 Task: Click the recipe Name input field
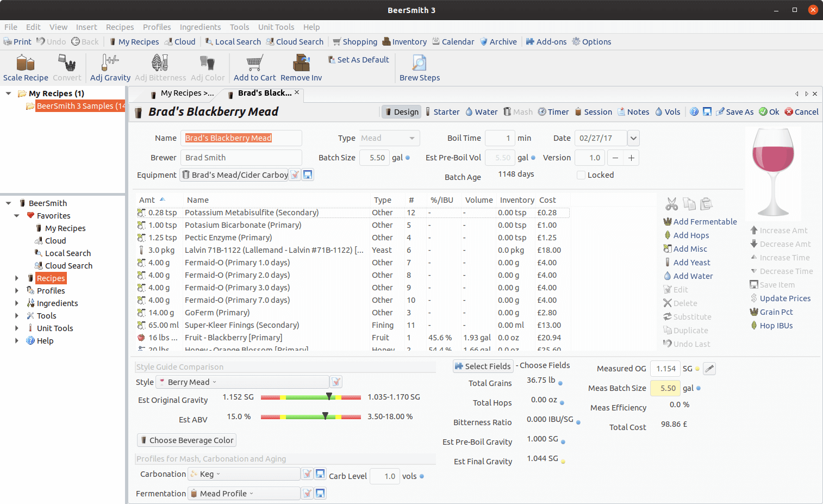pos(241,138)
